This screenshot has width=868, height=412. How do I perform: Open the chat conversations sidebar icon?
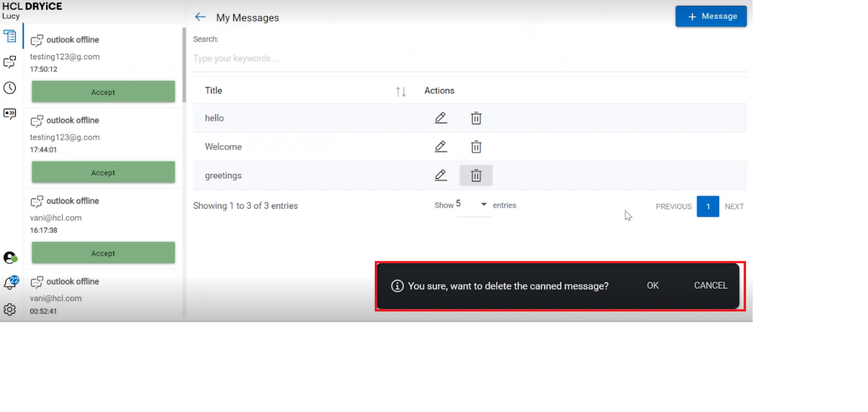(x=10, y=62)
